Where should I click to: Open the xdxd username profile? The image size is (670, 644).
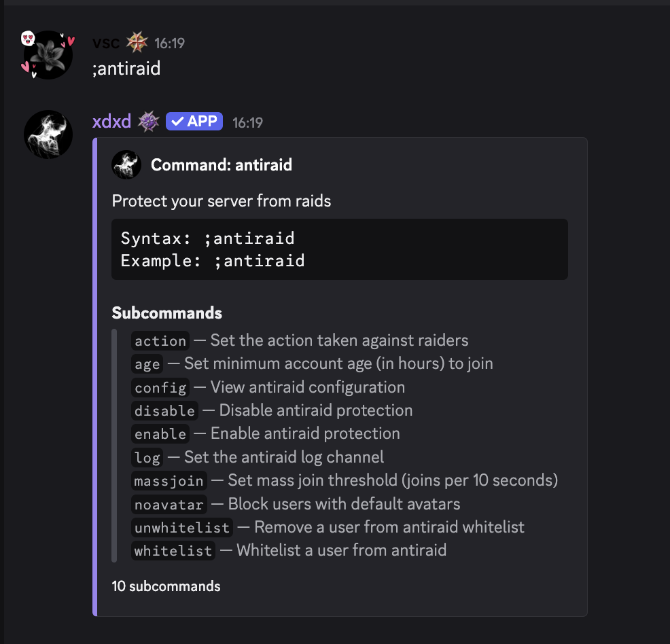coord(111,122)
